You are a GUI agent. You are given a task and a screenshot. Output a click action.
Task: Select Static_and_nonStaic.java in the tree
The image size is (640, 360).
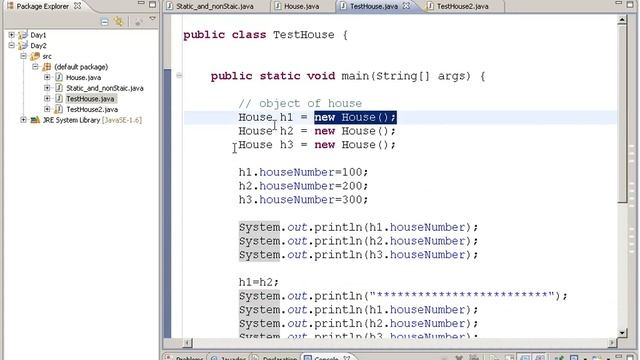click(x=105, y=89)
